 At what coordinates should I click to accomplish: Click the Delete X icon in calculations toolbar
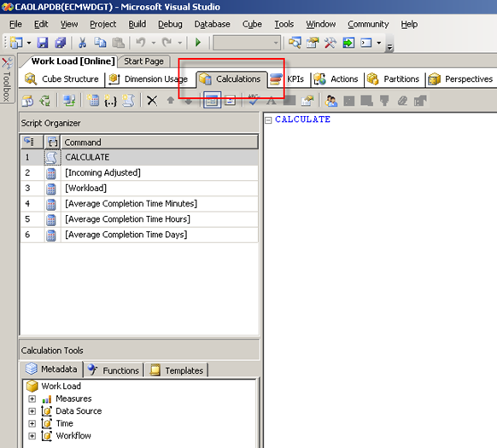point(152,101)
